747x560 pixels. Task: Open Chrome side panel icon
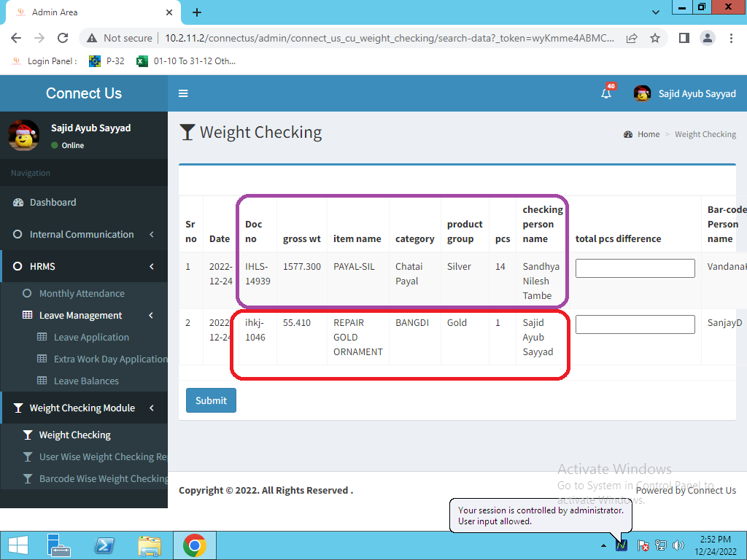pos(684,38)
